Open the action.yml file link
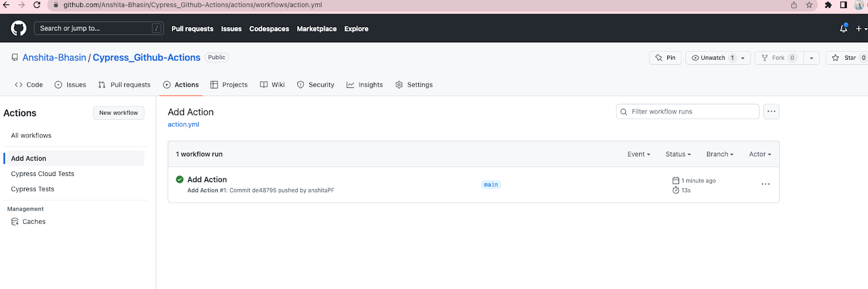Screen dimensions: 868x289 click(x=183, y=124)
